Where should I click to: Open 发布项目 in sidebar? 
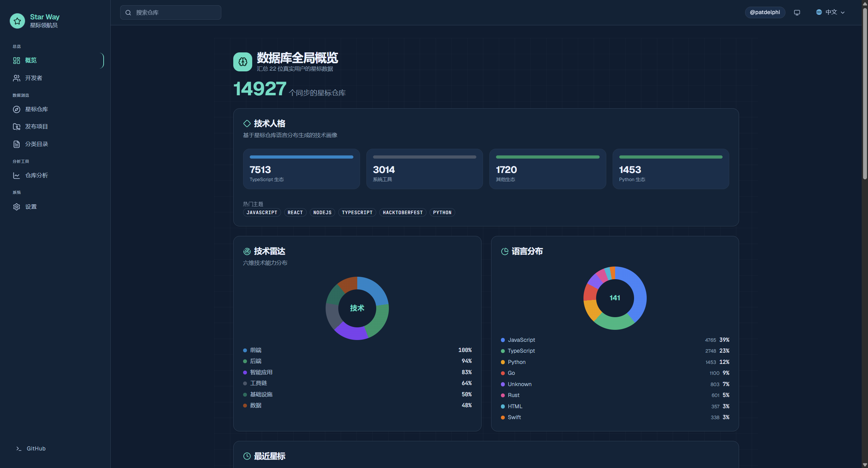pyautogui.click(x=56, y=127)
